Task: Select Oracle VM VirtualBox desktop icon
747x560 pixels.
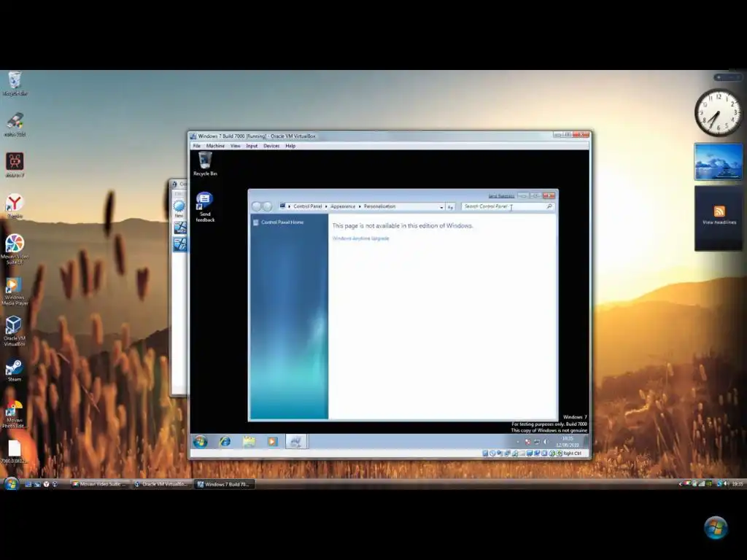Action: pos(14,331)
